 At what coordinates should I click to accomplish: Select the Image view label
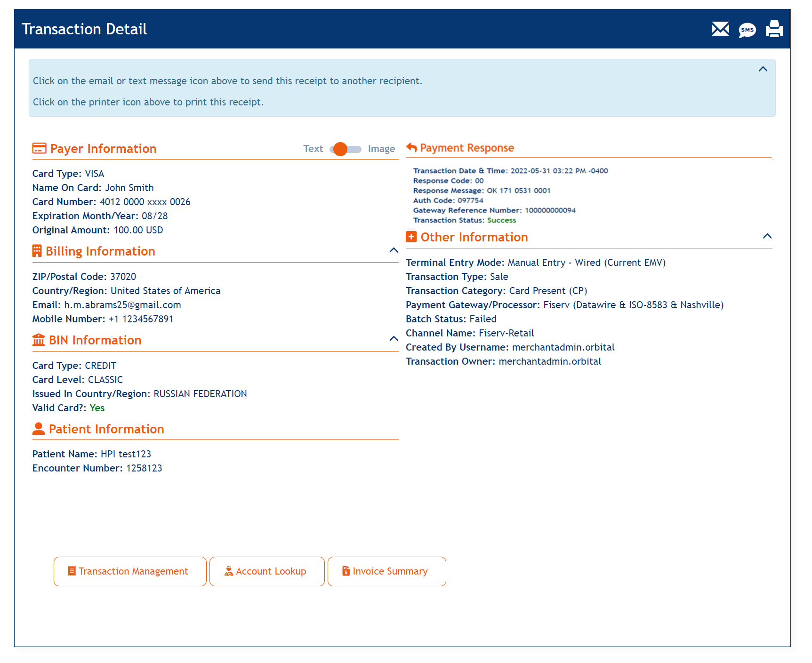pyautogui.click(x=381, y=149)
